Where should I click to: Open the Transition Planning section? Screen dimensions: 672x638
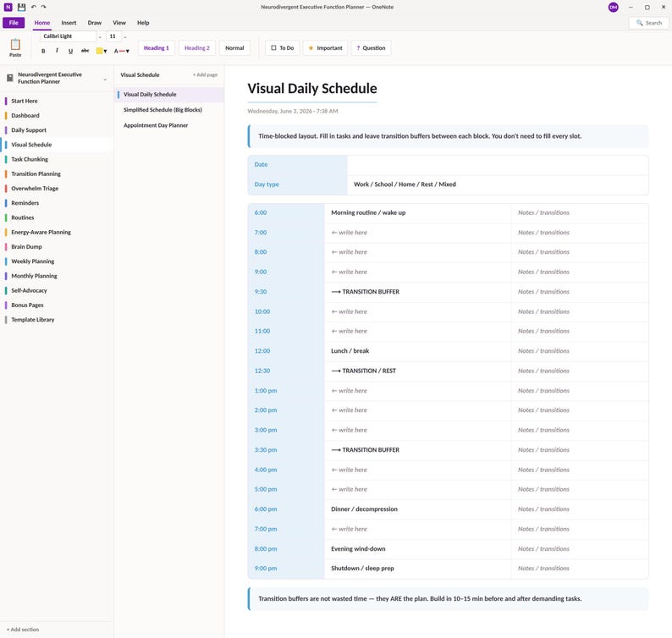point(57,174)
